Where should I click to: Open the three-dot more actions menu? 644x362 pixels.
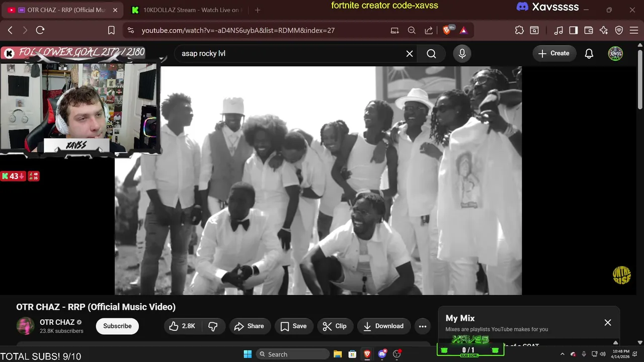click(x=423, y=326)
